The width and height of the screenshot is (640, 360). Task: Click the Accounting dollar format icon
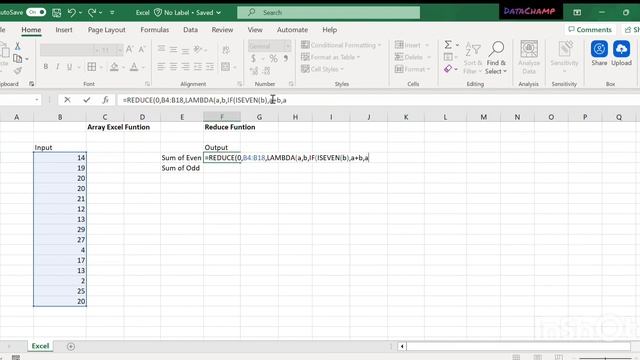253,59
